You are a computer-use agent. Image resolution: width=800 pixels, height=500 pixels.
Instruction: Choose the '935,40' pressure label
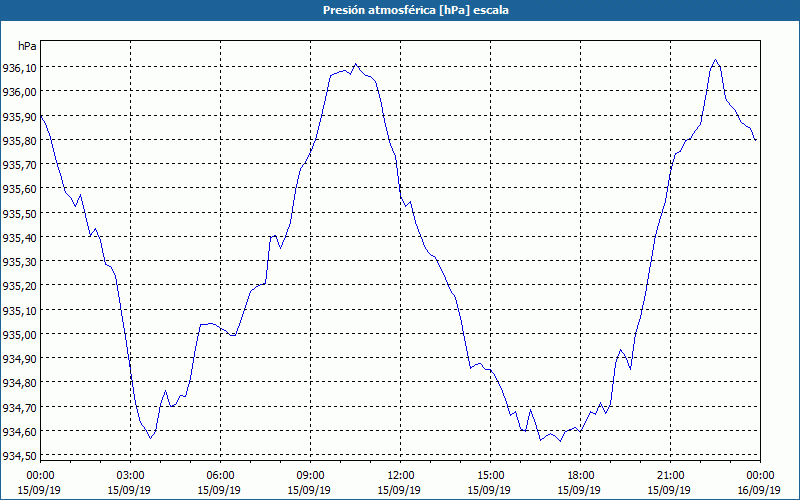tap(19, 237)
